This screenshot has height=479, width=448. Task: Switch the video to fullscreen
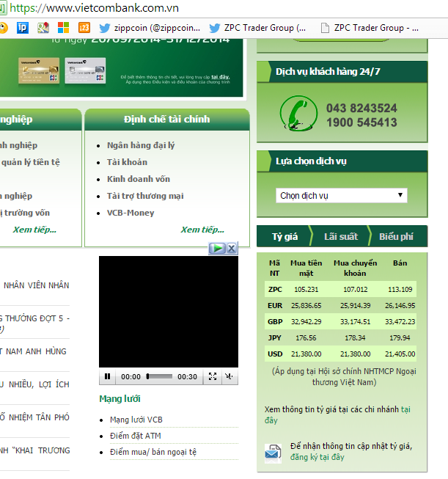pos(213,376)
